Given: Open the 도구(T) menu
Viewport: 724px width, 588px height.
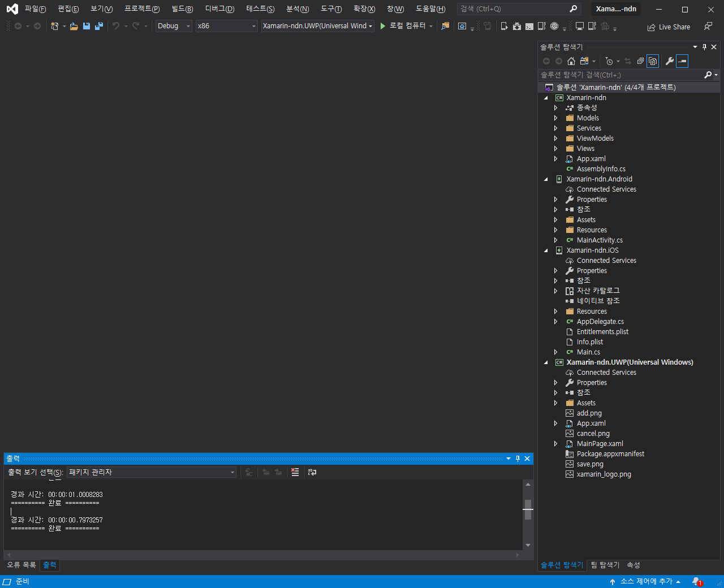Looking at the screenshot, I should point(331,9).
